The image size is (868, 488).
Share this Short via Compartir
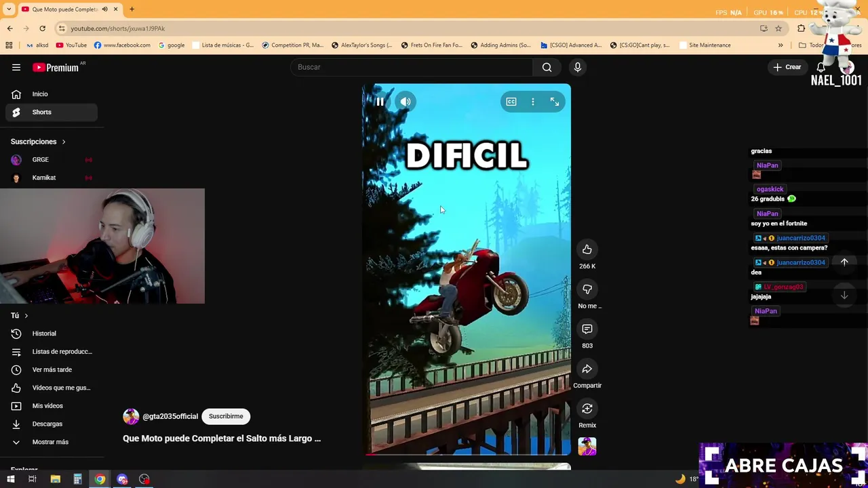(587, 369)
